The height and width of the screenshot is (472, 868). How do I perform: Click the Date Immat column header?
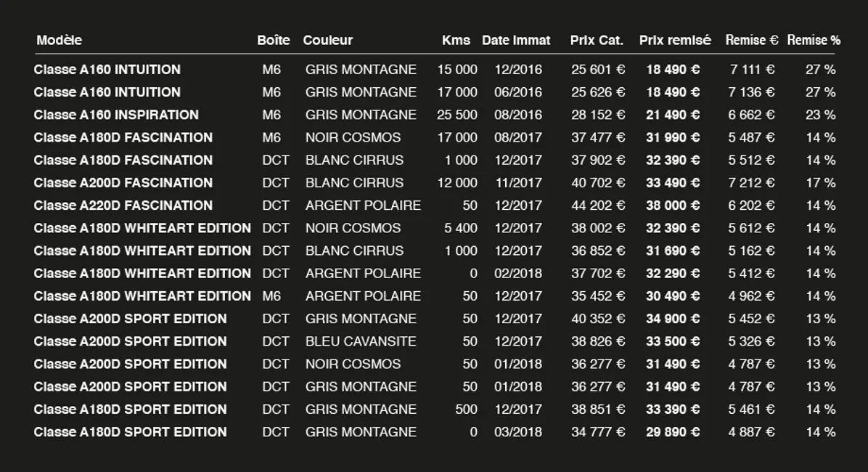(x=516, y=41)
